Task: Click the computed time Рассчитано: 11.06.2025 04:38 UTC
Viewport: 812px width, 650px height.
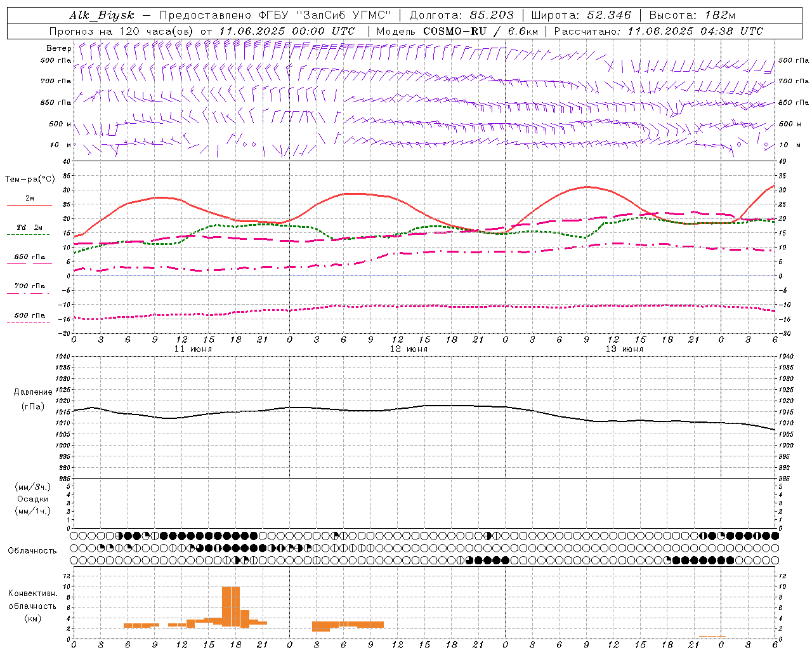Action: click(658, 31)
